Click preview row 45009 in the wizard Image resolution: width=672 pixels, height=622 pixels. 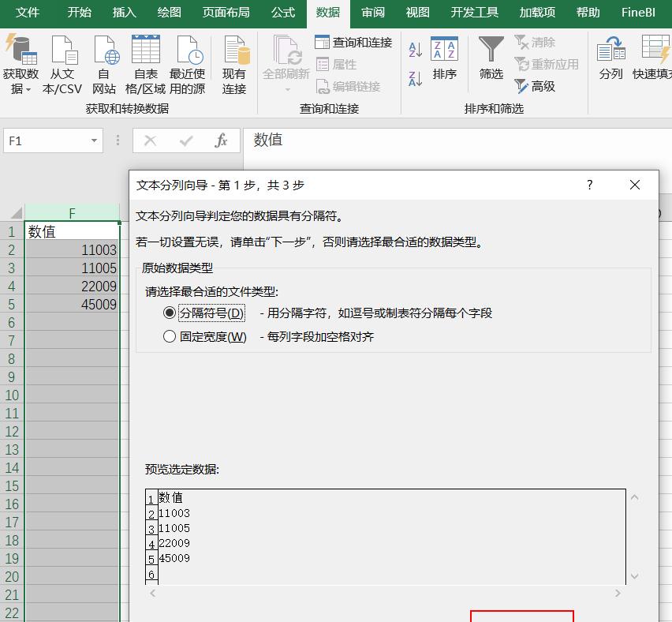click(174, 558)
